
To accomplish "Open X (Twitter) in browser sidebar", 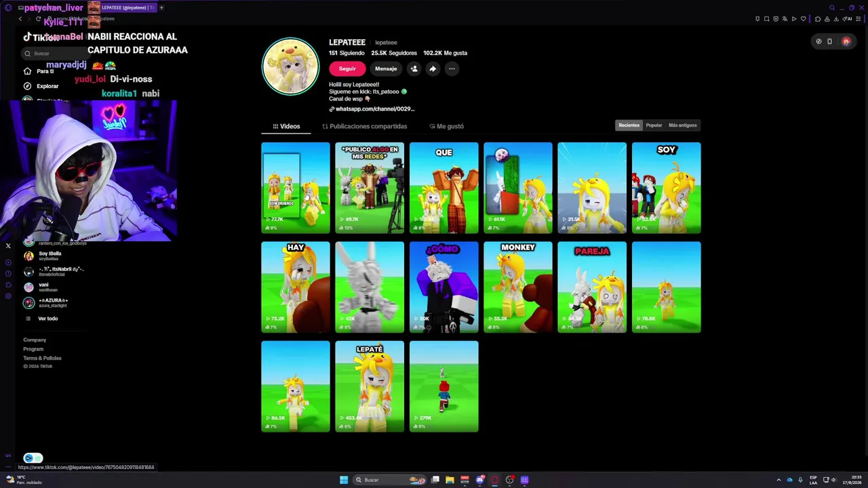I will click(x=8, y=246).
